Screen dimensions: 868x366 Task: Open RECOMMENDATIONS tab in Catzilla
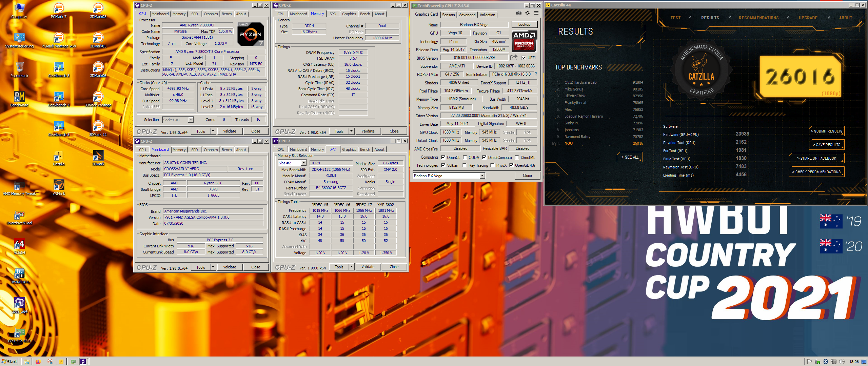coord(759,18)
